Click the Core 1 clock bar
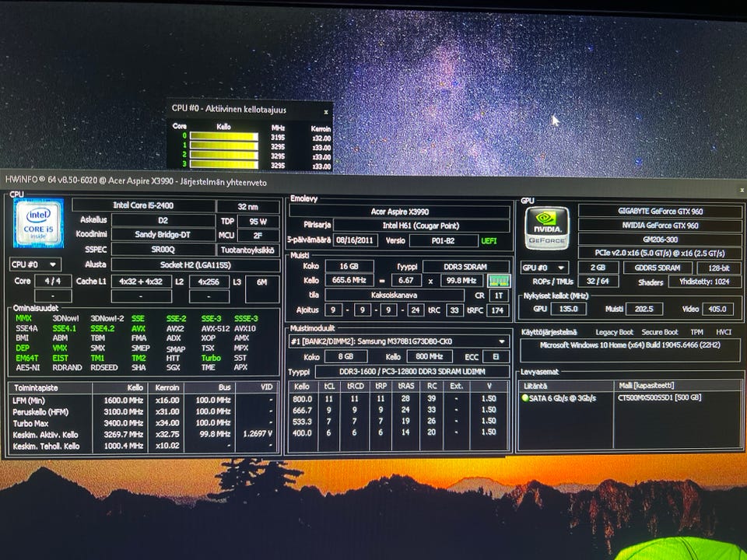The width and height of the screenshot is (747, 560). click(x=224, y=145)
